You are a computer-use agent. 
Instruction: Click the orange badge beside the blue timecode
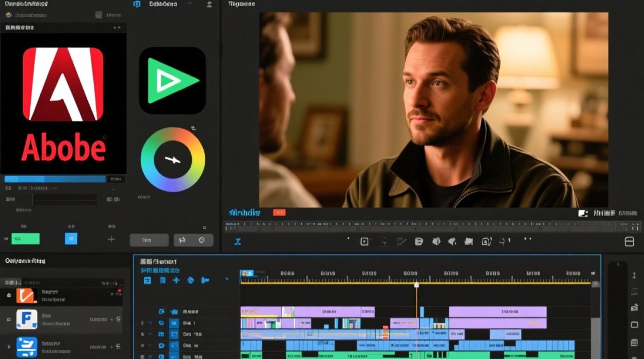[x=279, y=213]
